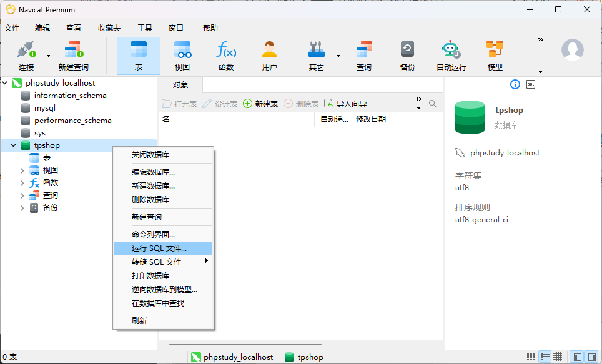This screenshot has height=364, width=602.
Task: Collapse the phpstudy_localhost connection node
Action: click(x=5, y=83)
